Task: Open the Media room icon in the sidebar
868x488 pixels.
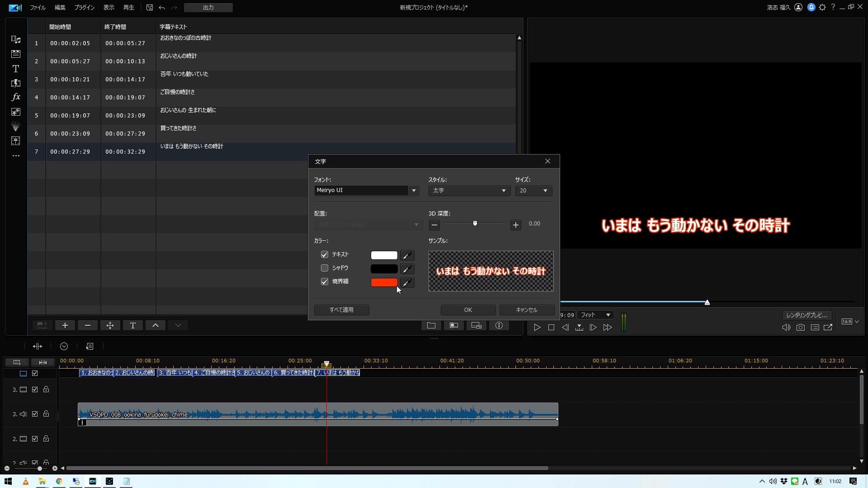Action: pos(16,40)
